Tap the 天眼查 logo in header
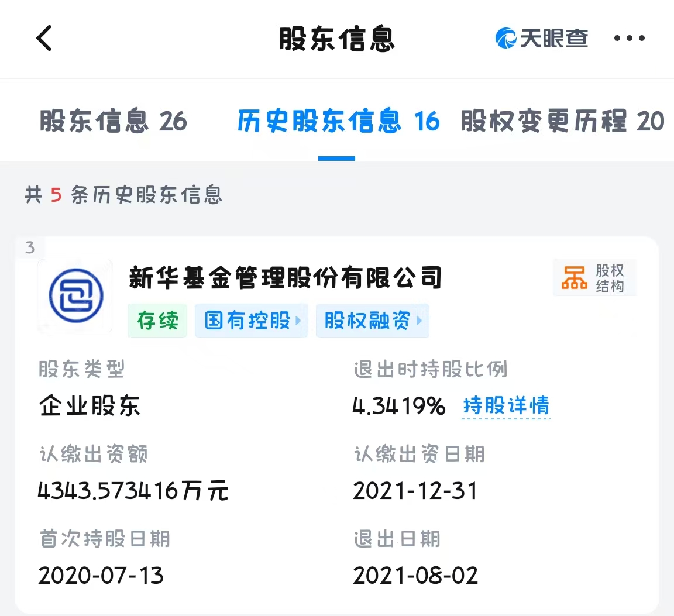 pyautogui.click(x=541, y=39)
